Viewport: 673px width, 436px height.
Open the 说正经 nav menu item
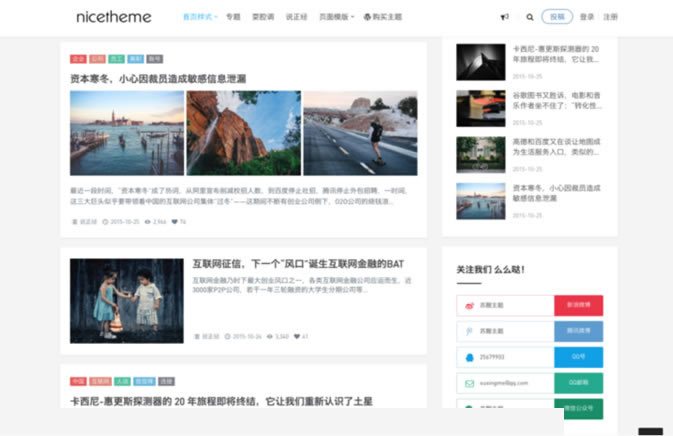(296, 17)
